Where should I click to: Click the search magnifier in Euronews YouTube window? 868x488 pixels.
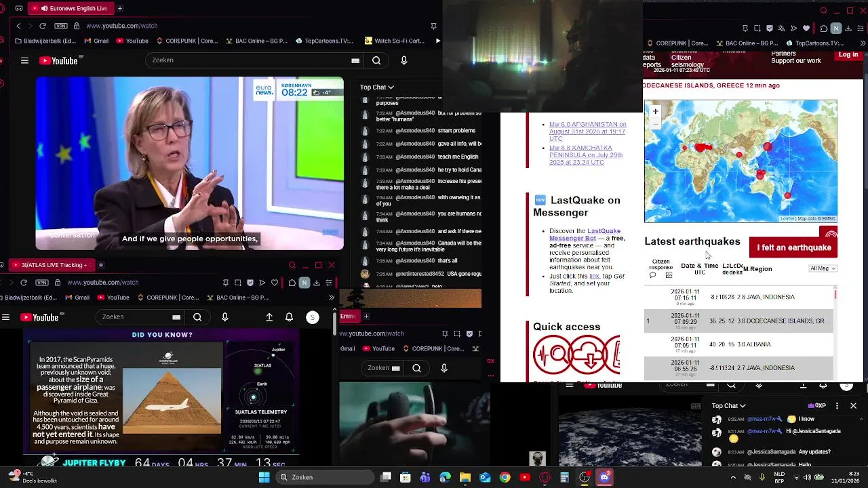point(376,60)
